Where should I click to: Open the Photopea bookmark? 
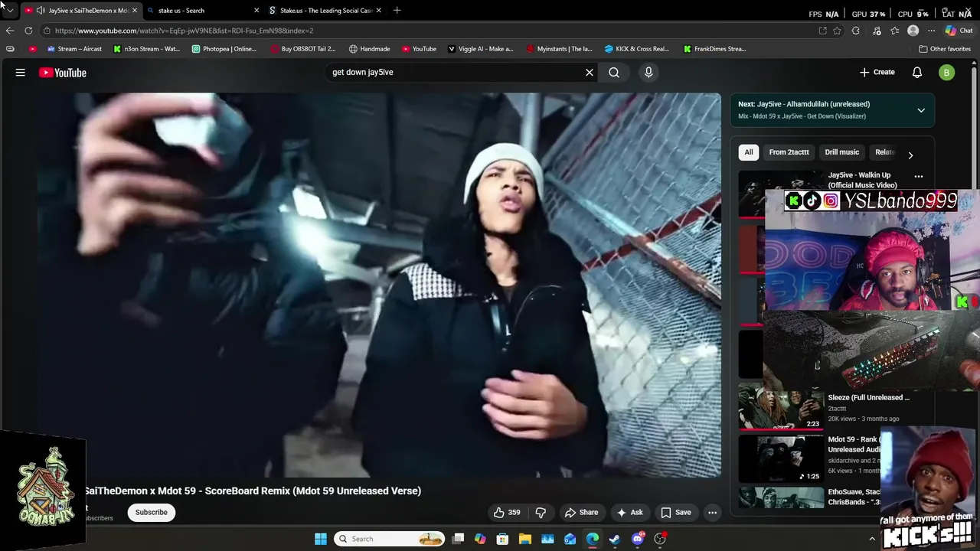point(224,49)
